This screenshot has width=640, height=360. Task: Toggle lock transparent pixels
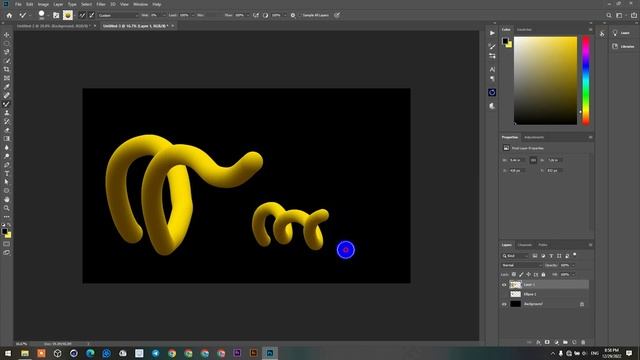point(514,274)
